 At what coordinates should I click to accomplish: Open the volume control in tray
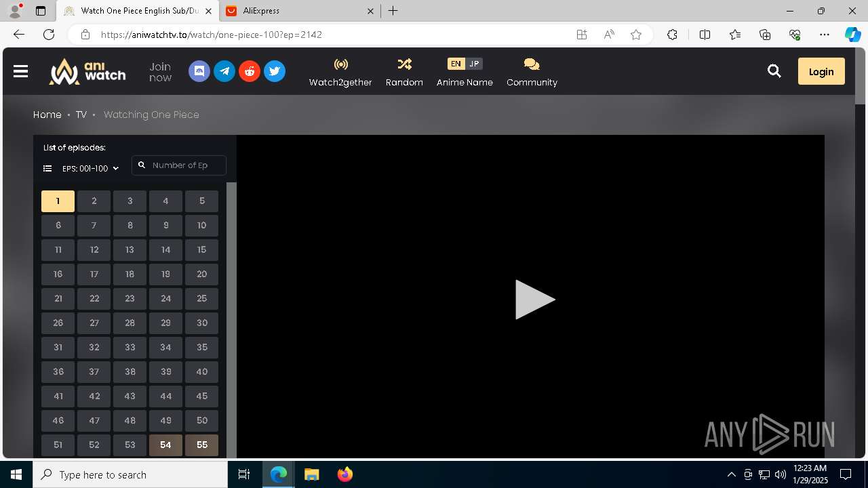click(x=780, y=474)
